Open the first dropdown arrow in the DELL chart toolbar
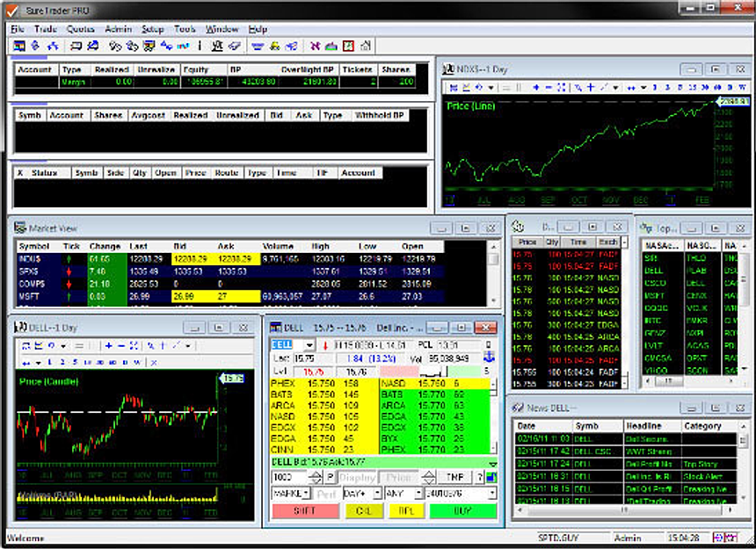 click(x=63, y=345)
